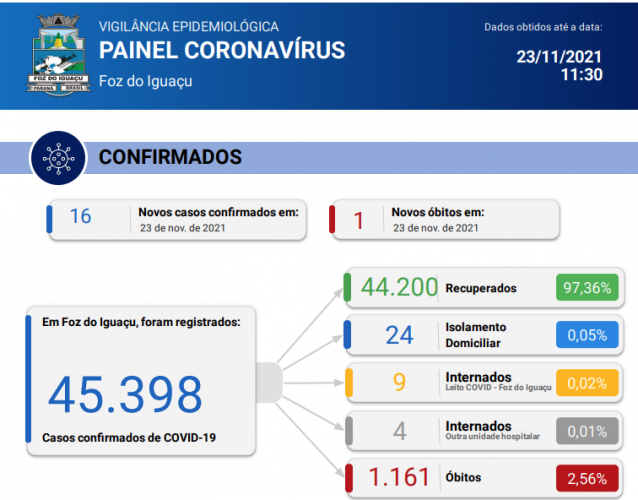Click 'Novos casos confirmados em:' label
The image size is (638, 500).
point(218,212)
